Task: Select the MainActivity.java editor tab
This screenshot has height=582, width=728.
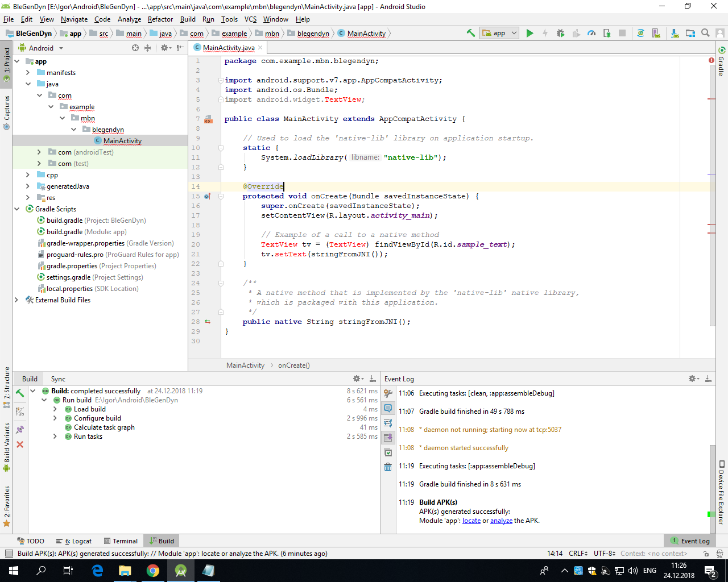Action: (x=229, y=48)
